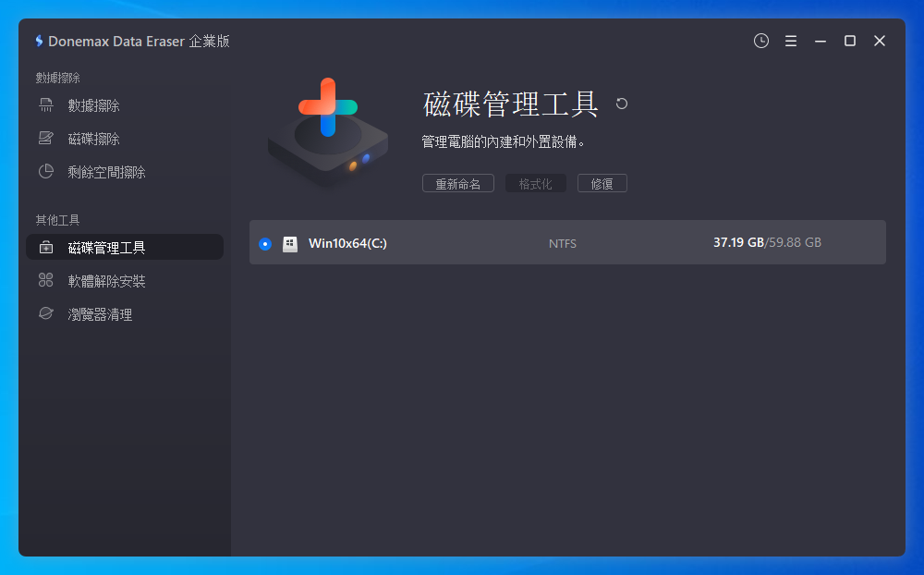Click the 磁碟管理工具 heading
This screenshot has width=924, height=575.
(x=511, y=104)
